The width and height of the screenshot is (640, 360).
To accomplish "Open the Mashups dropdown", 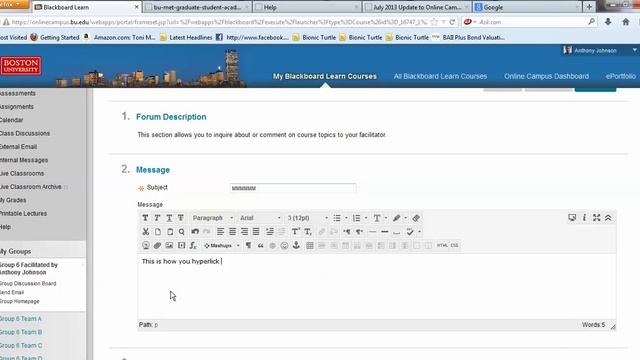I will tap(222, 245).
